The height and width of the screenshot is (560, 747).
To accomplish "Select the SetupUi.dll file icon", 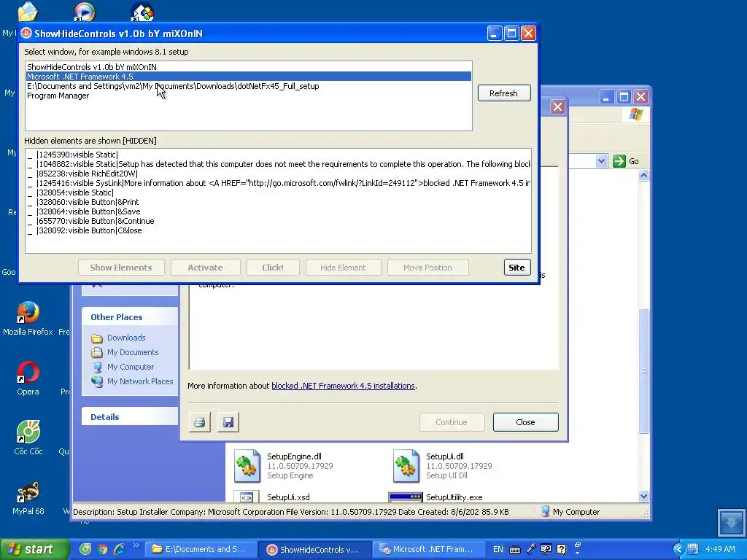I will click(x=406, y=466).
